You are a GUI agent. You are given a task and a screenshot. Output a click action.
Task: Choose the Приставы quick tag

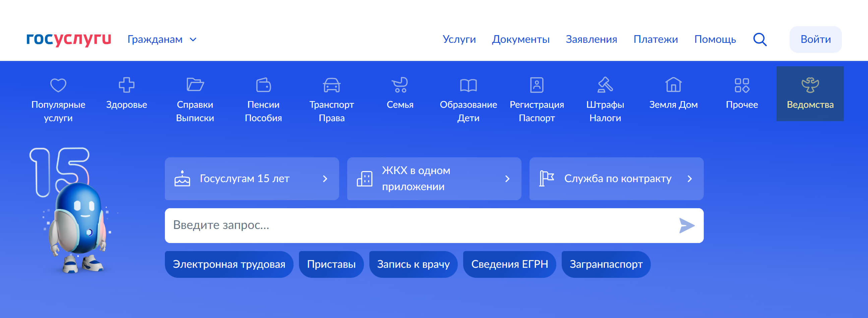click(x=331, y=264)
